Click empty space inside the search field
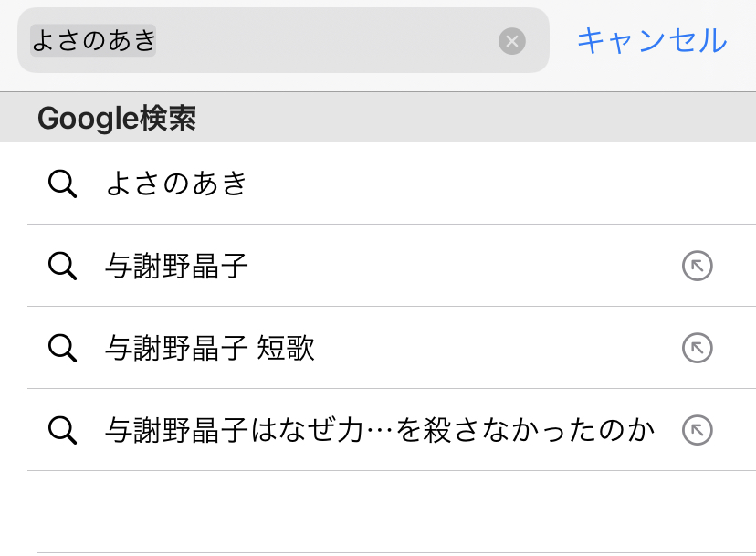 329,41
